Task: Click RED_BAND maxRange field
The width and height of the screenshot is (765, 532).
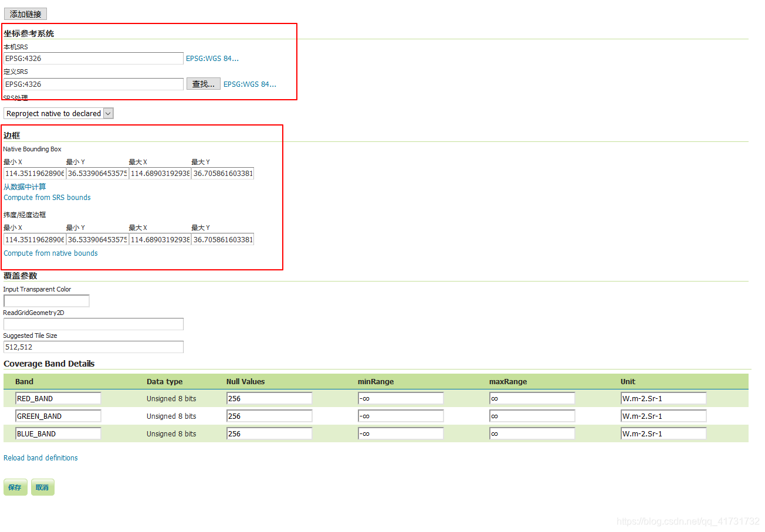Action: (532, 399)
